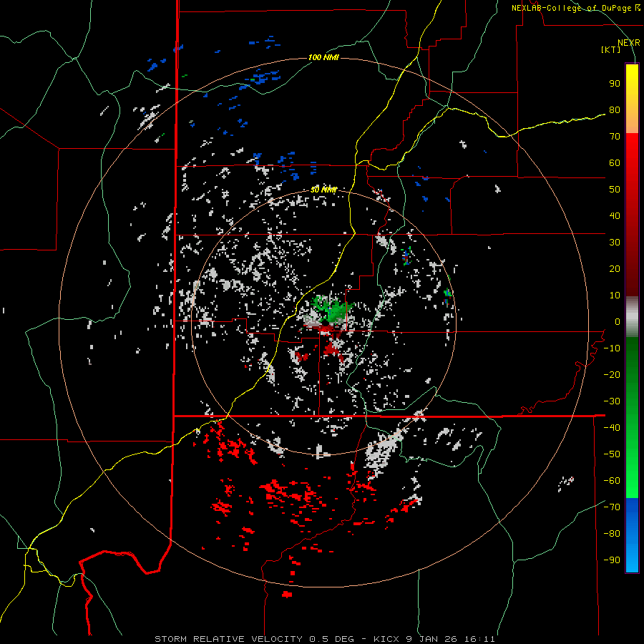This screenshot has height=644, width=644.
Task: Click the positive 10 scale value
Action: tap(615, 296)
